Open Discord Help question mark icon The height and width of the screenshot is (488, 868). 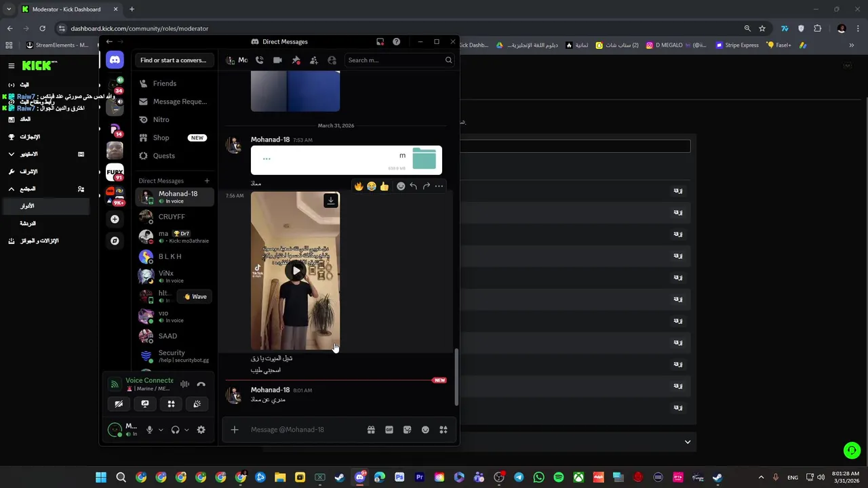pyautogui.click(x=396, y=42)
